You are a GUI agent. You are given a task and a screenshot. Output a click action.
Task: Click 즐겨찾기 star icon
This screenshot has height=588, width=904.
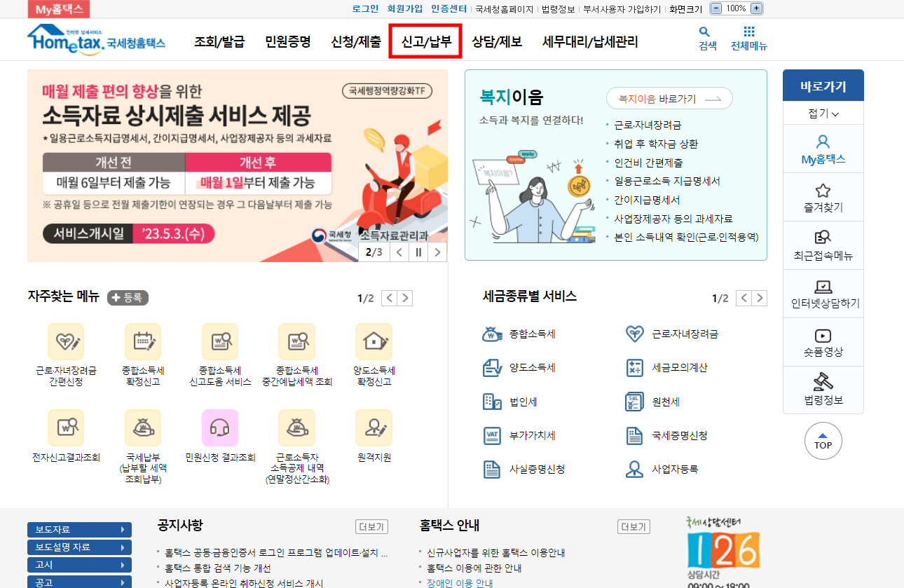click(823, 191)
